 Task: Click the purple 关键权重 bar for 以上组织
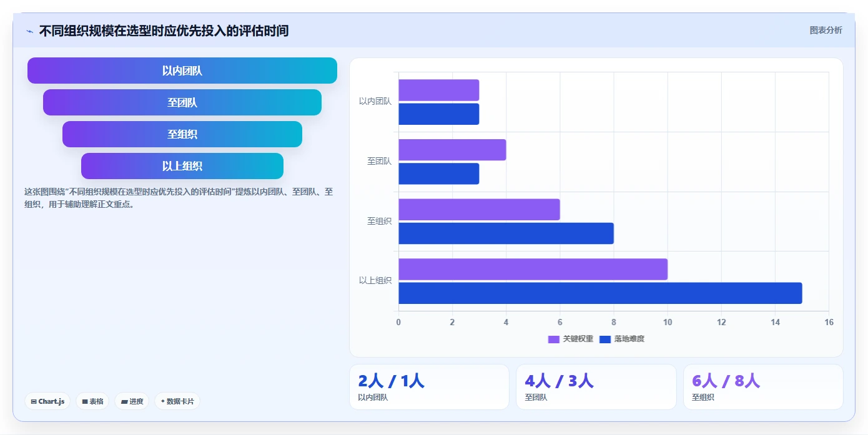[x=533, y=269]
